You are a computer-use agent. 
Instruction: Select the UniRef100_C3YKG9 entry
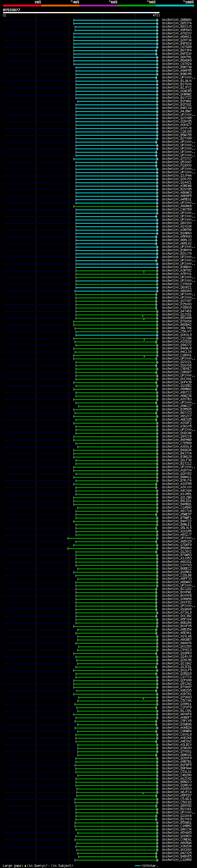176,284
